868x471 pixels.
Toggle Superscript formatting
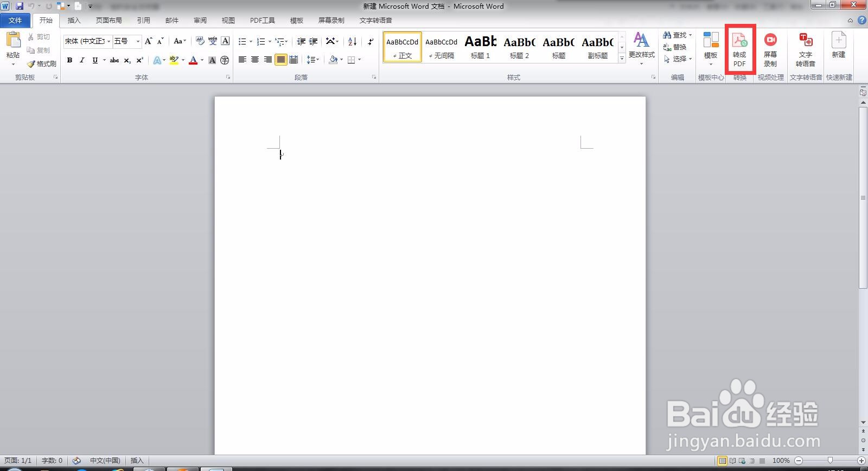click(x=139, y=60)
